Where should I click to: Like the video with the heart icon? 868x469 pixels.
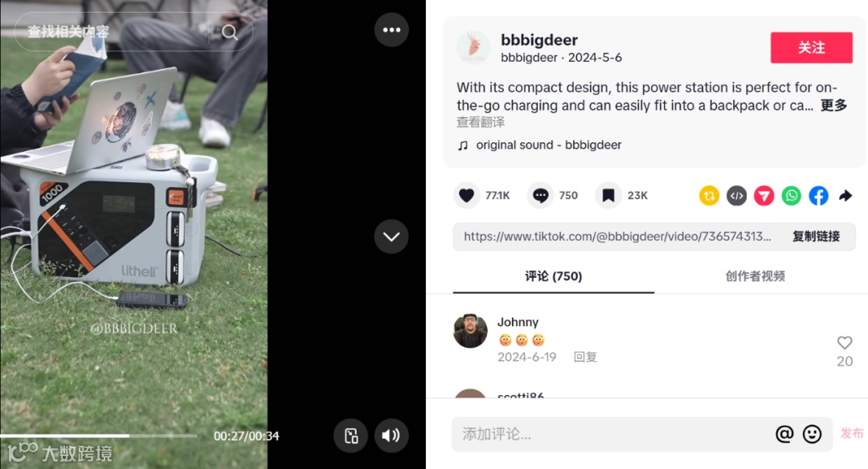467,195
